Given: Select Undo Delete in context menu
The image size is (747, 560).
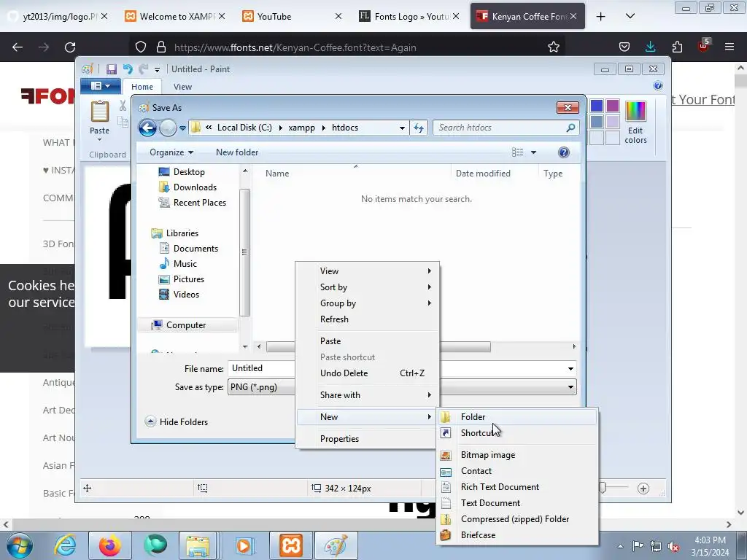Looking at the screenshot, I should pos(367,373).
